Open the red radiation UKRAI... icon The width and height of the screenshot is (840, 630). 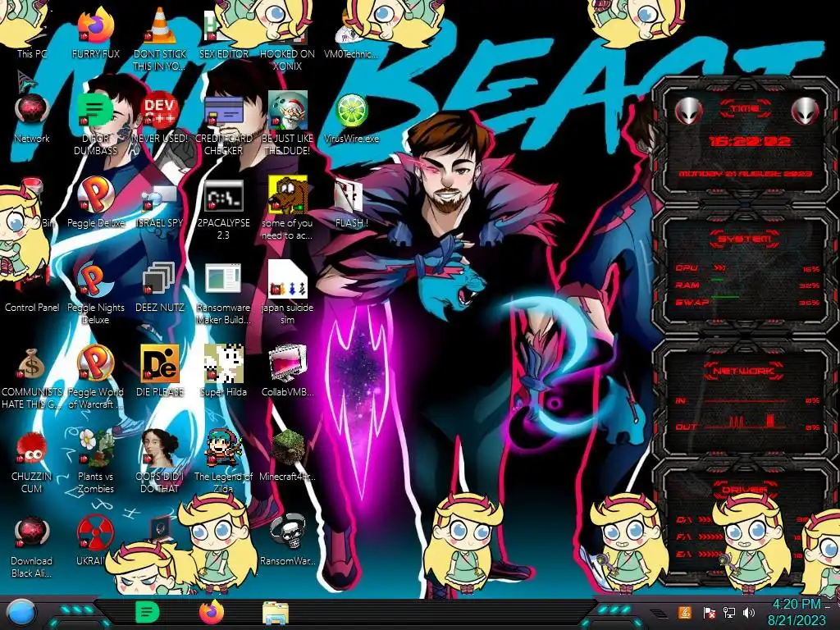95,533
